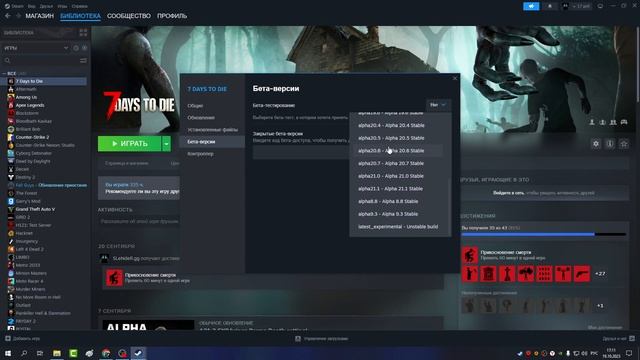The width and height of the screenshot is (640, 360).
Task: Select Apex Legends in library list
Action: (30, 105)
